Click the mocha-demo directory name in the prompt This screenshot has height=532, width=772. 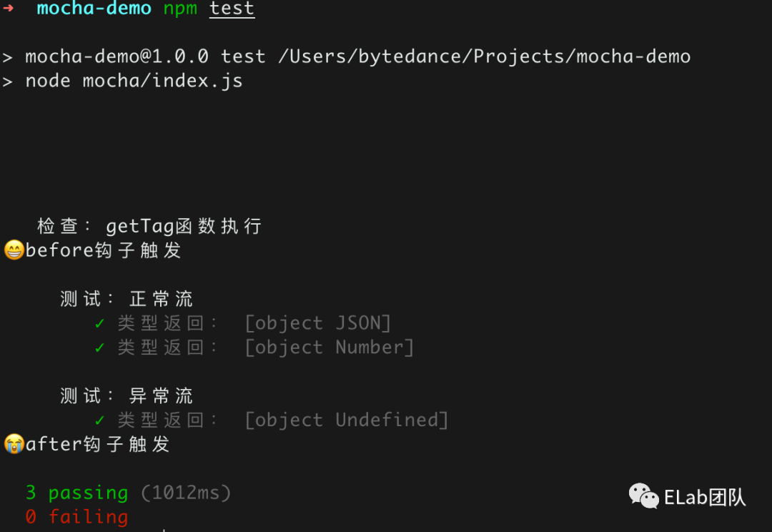click(94, 9)
